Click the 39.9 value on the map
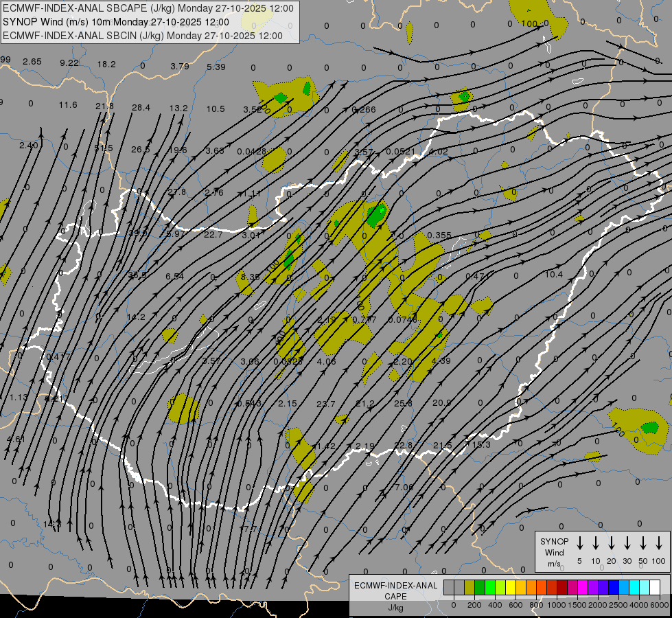The height and width of the screenshot is (618, 672). tap(137, 233)
